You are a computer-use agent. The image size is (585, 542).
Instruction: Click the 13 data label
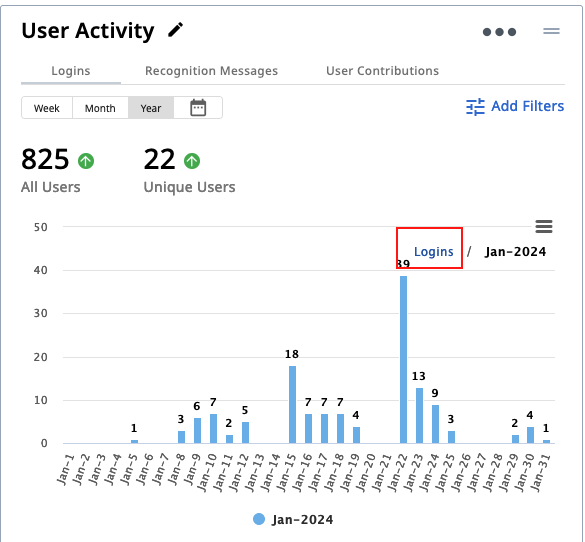[419, 376]
